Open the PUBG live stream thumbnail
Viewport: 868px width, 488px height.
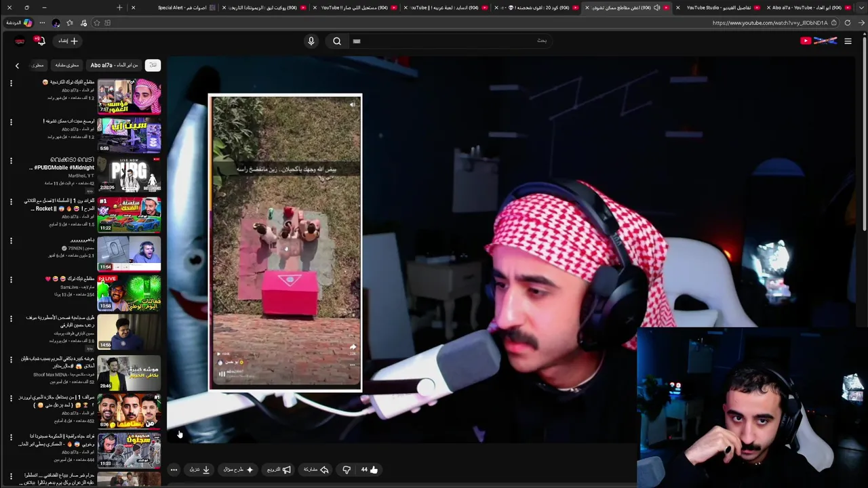(129, 174)
